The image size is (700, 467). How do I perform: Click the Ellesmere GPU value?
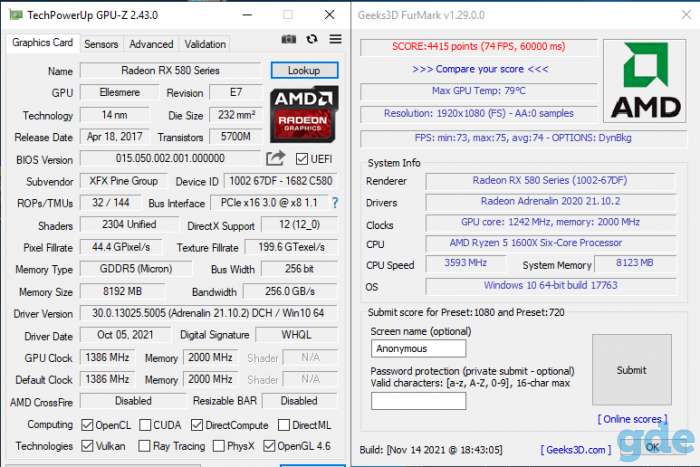click(120, 92)
